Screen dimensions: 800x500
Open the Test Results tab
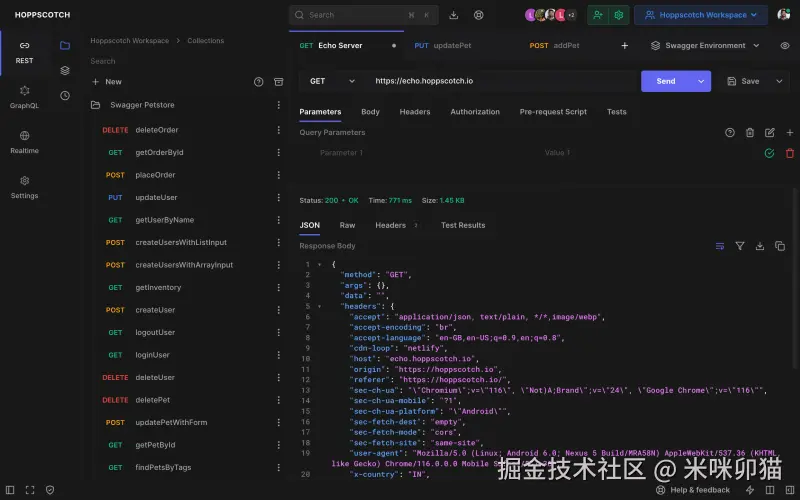click(463, 225)
